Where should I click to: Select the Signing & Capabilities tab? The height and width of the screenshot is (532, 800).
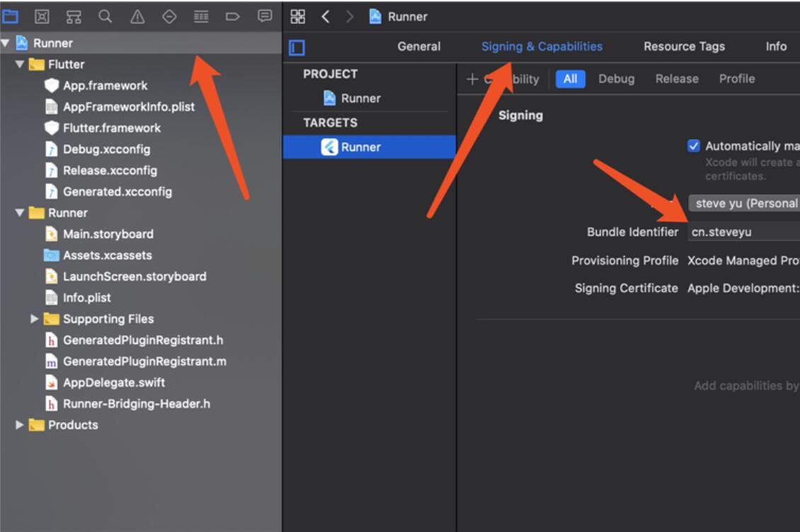(542, 47)
